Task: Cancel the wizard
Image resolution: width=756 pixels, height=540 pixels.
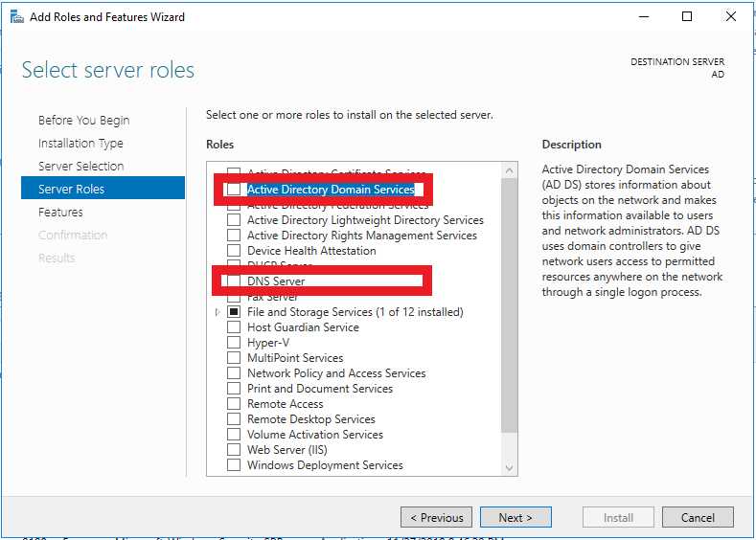Action: 698,517
